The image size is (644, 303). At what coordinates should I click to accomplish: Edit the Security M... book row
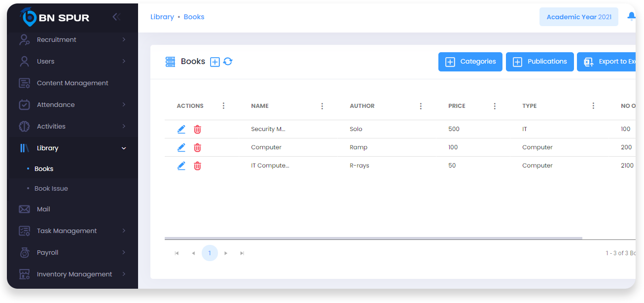pos(181,129)
